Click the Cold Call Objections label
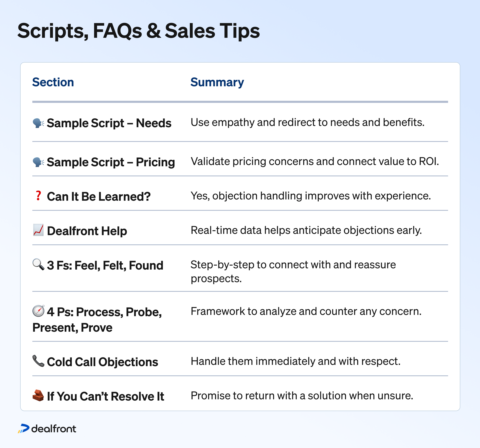This screenshot has width=480, height=448. coord(103,362)
